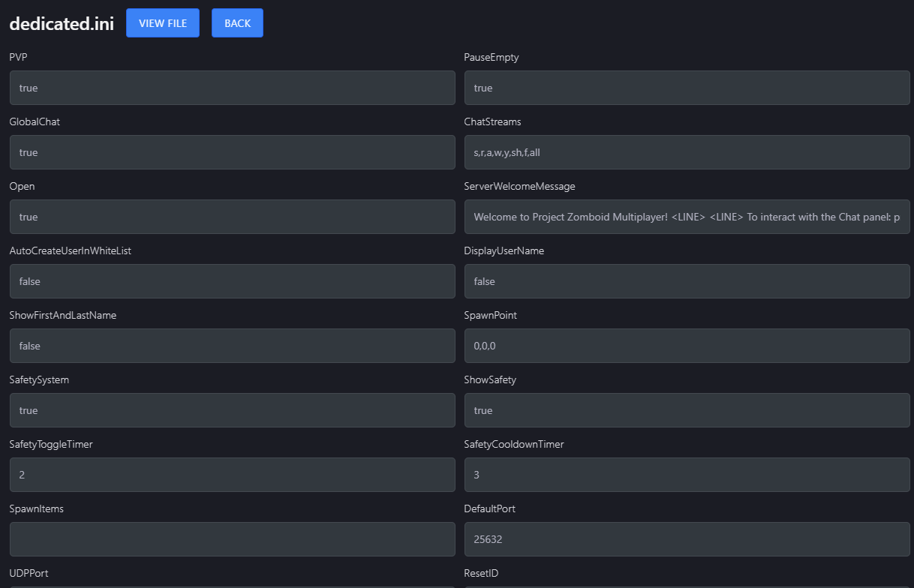
Task: Select the UDPPort input field
Action: click(231, 585)
